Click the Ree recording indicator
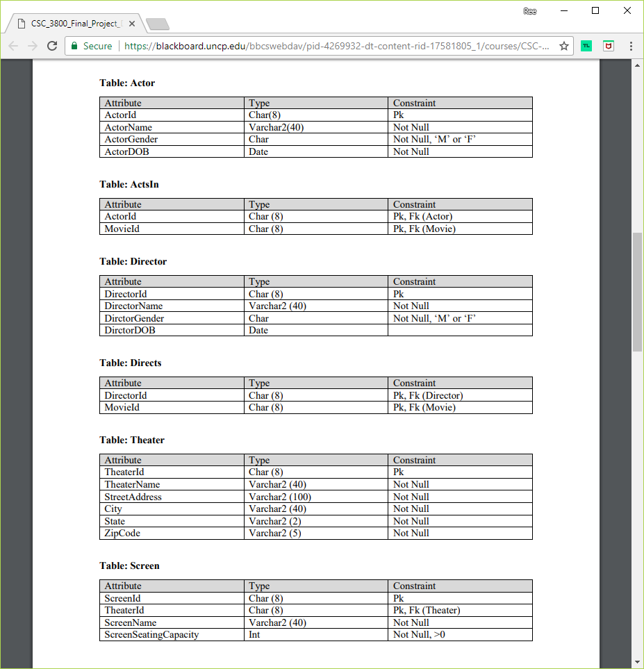This screenshot has height=669, width=644. (529, 10)
